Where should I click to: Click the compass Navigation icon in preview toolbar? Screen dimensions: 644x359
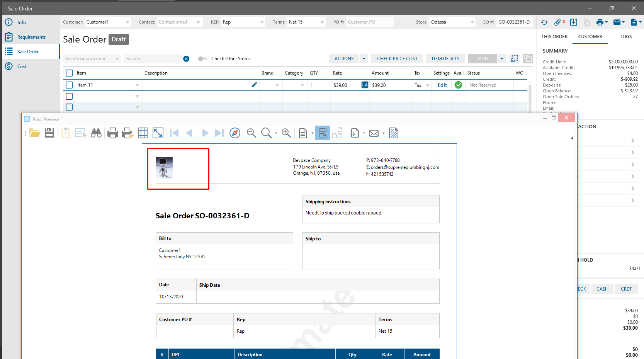click(235, 133)
